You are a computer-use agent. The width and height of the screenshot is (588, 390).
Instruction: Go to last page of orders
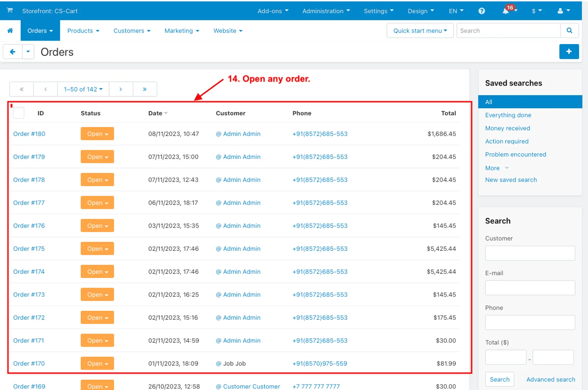(145, 89)
